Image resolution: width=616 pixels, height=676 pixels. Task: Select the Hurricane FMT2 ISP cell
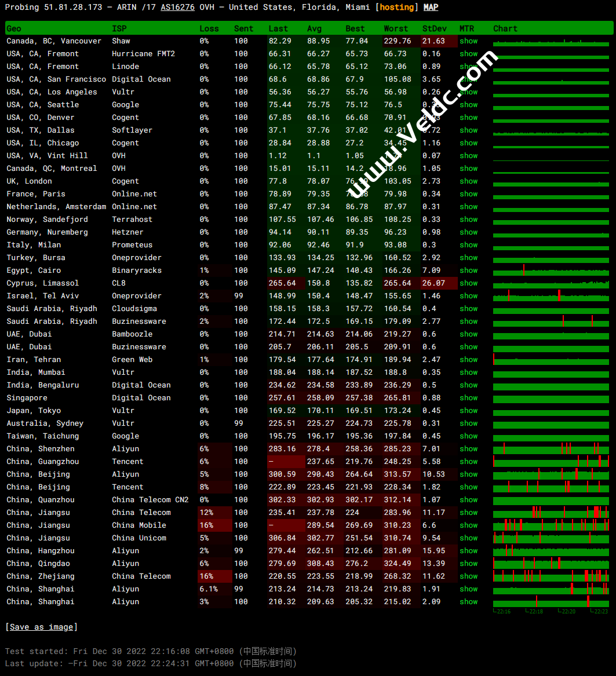tap(143, 54)
